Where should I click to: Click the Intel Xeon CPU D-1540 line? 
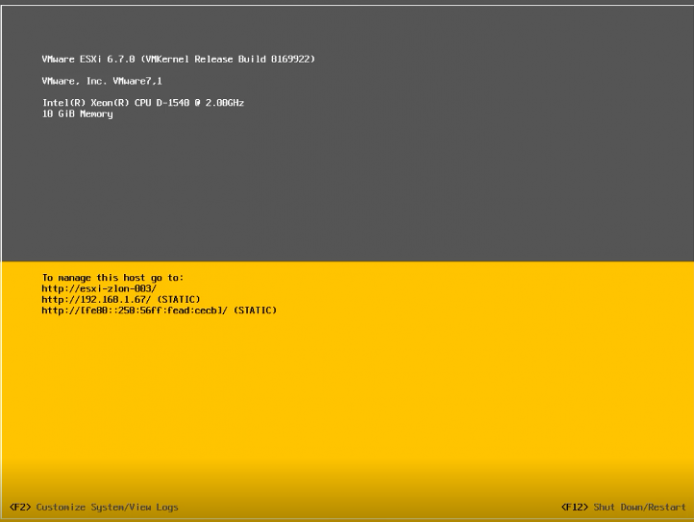coord(143,103)
